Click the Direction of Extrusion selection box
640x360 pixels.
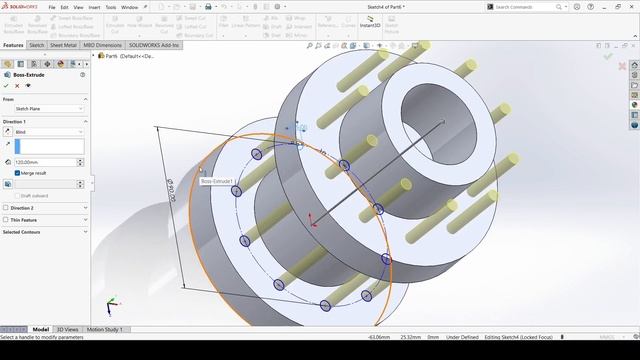49,147
